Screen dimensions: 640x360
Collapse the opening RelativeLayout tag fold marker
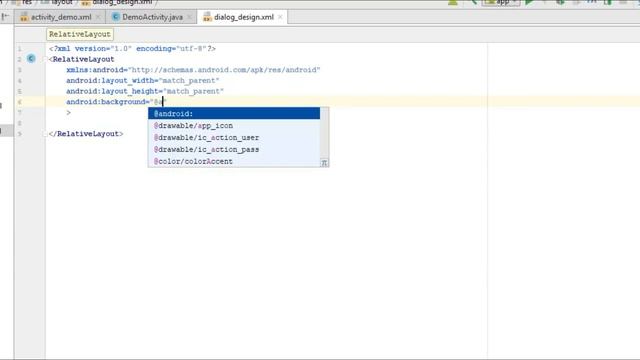(46, 60)
